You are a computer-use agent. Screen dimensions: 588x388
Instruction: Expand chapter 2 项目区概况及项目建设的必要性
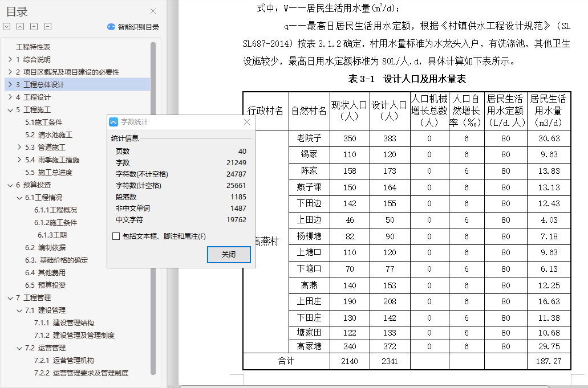tap(10, 72)
